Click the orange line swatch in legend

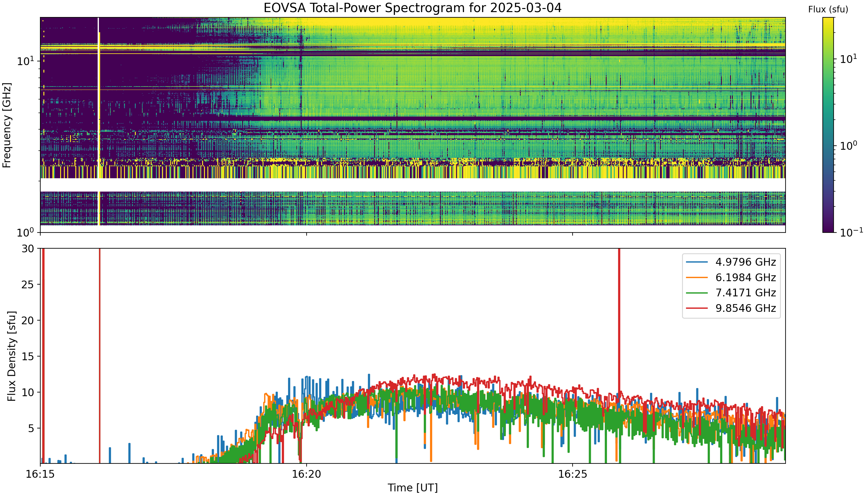point(697,277)
